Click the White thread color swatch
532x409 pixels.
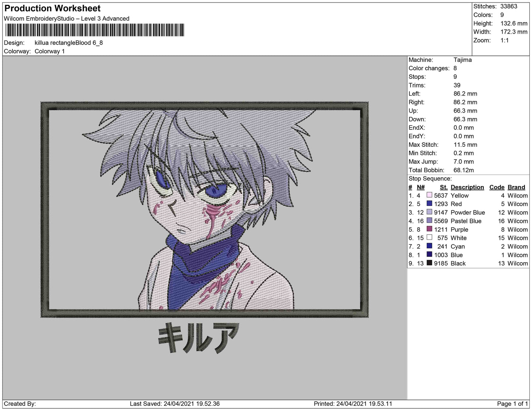coord(429,238)
